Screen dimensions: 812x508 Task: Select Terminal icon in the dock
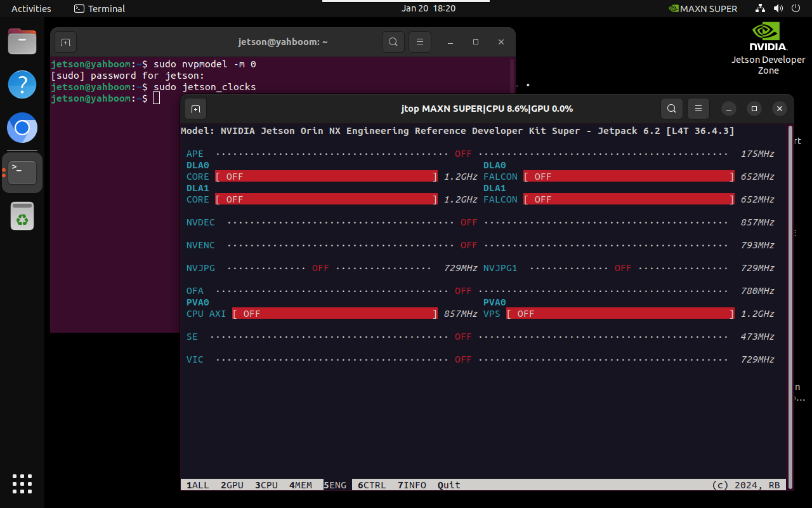pos(22,173)
